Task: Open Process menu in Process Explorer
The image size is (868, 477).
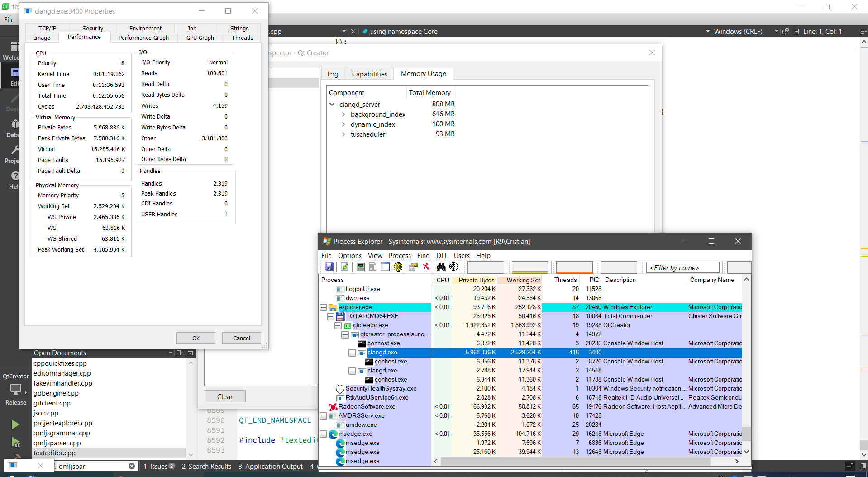Action: pyautogui.click(x=400, y=256)
